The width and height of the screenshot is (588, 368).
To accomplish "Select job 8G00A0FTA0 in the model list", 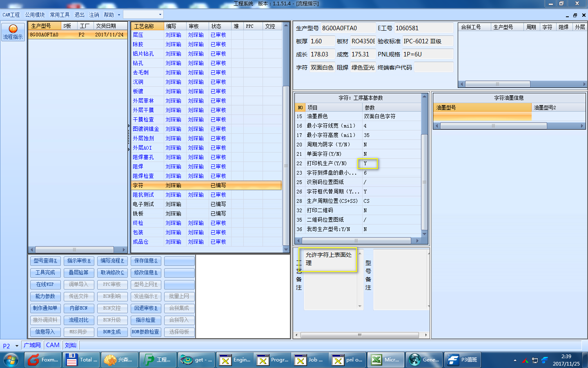I will (78, 35).
